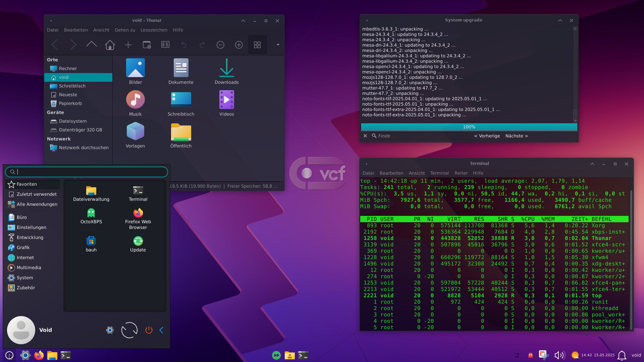This screenshot has height=362, width=644.
Task: Click the Nächste search button
Action: (x=517, y=136)
